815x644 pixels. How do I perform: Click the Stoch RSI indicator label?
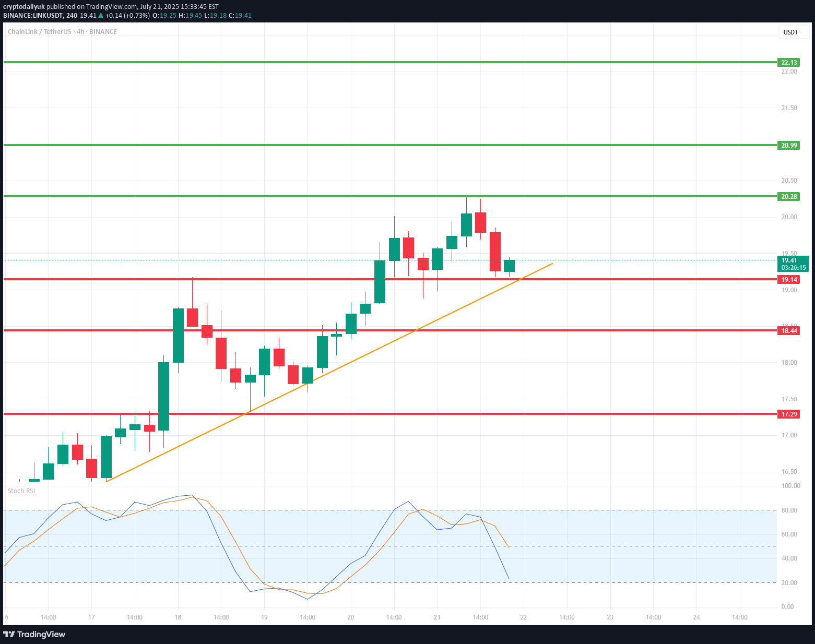21,491
